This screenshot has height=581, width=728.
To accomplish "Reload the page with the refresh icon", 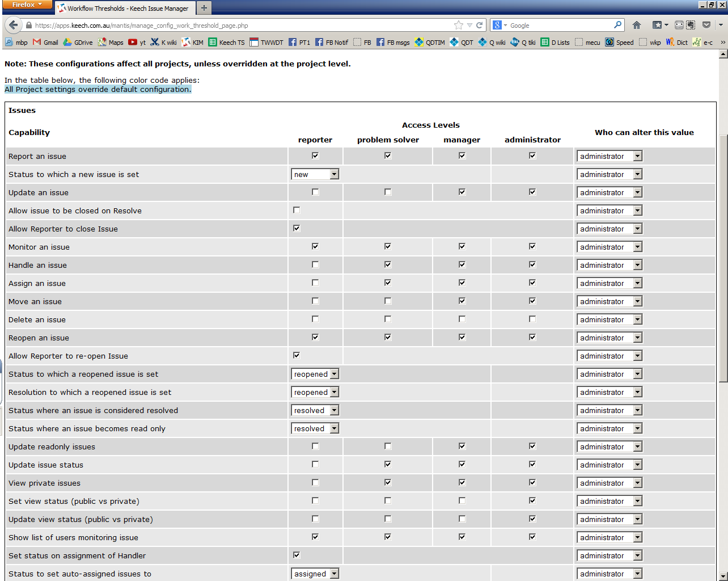I will (480, 25).
